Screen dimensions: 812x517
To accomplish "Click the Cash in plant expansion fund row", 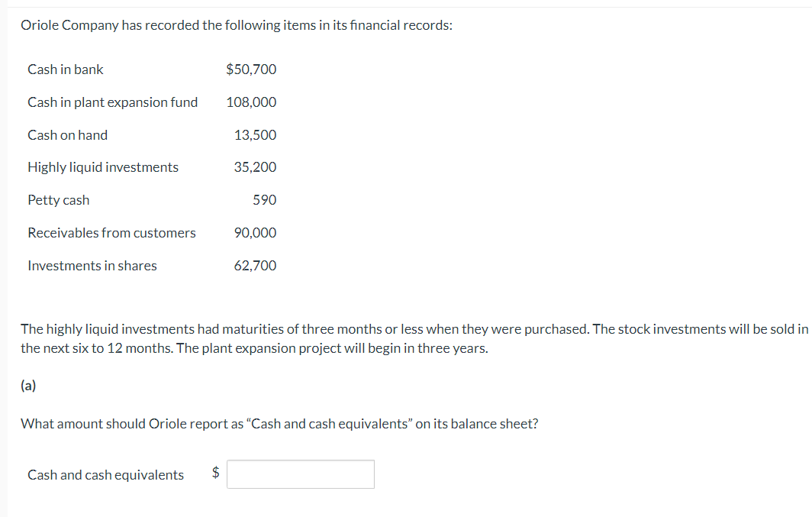I will tap(113, 102).
